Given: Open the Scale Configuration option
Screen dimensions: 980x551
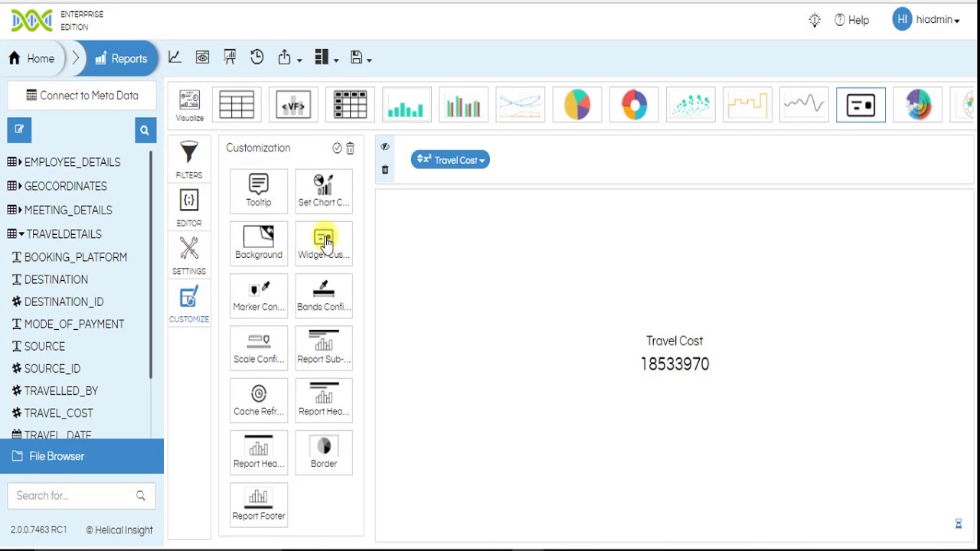Looking at the screenshot, I should [x=259, y=347].
